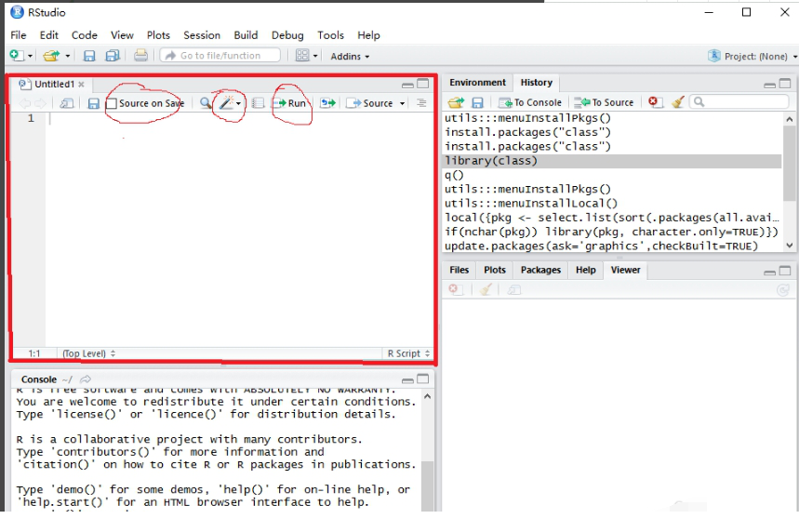Open the workspace panes grid dropdown
The width and height of the screenshot is (799, 532).
tap(307, 56)
